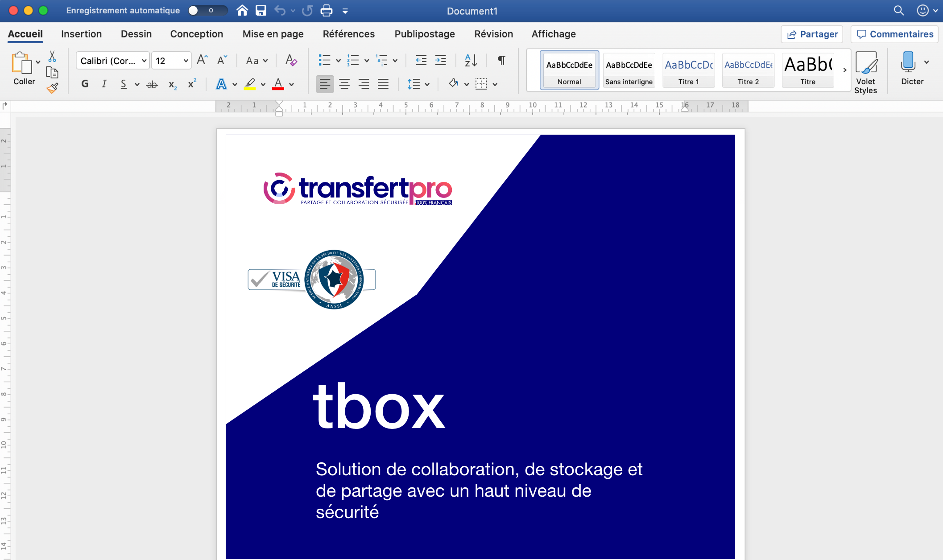This screenshot has width=943, height=560.
Task: Apply the Titre 1 style
Action: pos(689,70)
